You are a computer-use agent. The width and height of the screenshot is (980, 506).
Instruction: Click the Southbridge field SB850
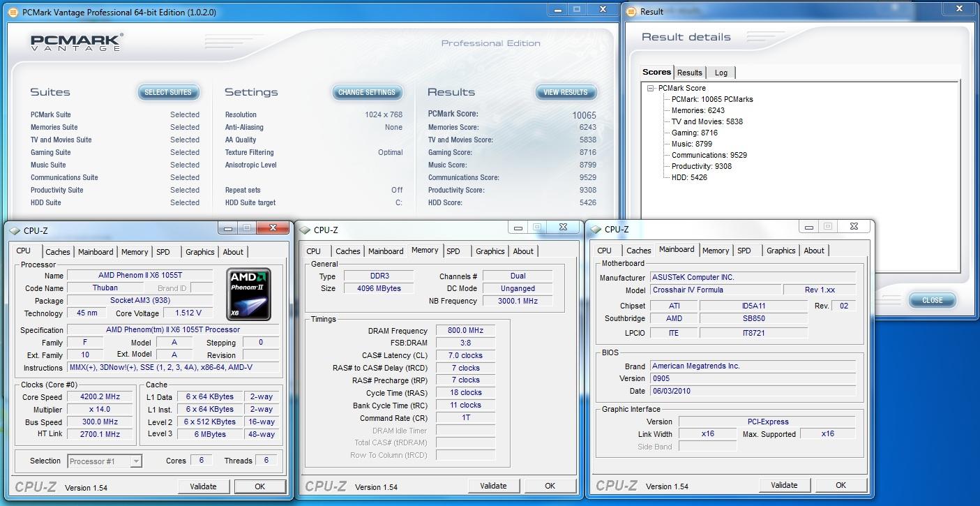point(753,318)
